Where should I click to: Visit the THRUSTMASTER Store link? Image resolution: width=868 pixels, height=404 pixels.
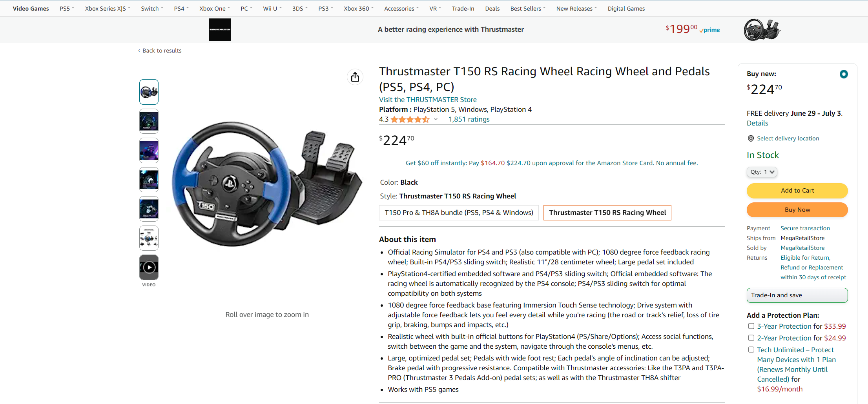428,100
